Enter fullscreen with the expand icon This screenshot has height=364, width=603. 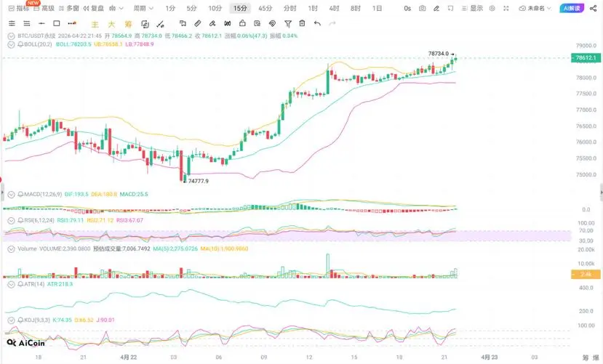coord(506,8)
